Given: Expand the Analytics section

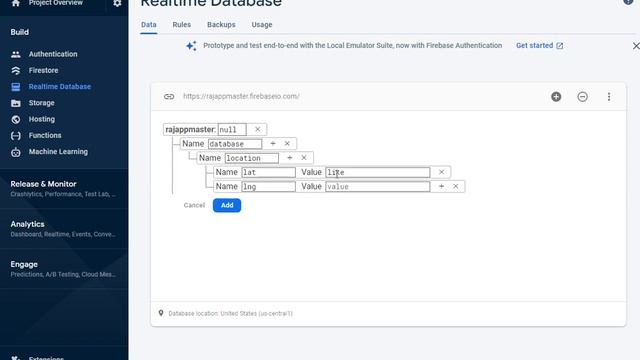Looking at the screenshot, I should tap(64, 229).
